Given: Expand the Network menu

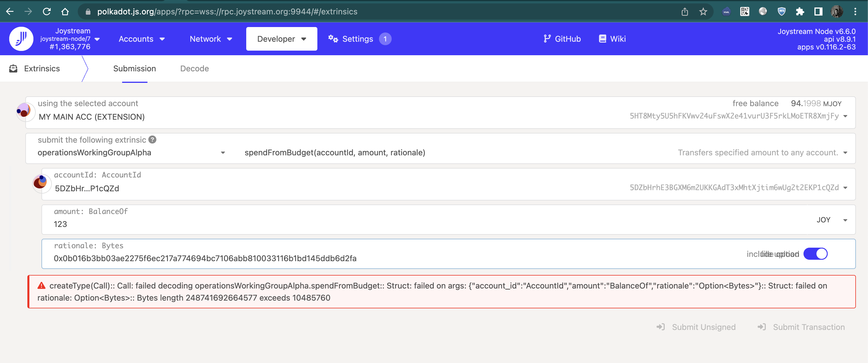Looking at the screenshot, I should coord(211,39).
